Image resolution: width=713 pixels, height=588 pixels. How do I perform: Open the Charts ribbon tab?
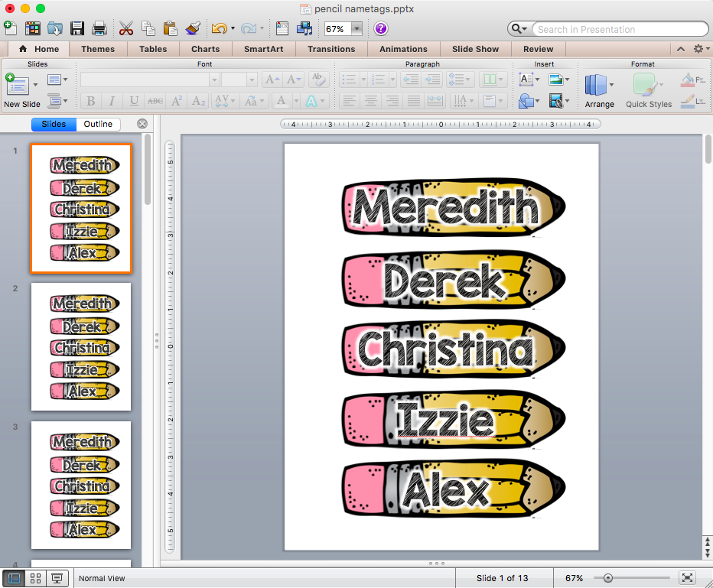pyautogui.click(x=206, y=49)
